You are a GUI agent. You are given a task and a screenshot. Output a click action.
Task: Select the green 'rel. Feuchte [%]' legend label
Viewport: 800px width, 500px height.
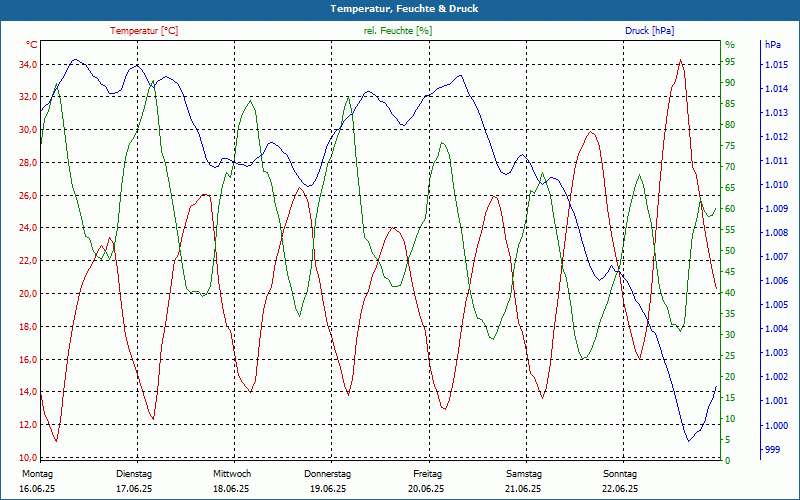[398, 31]
